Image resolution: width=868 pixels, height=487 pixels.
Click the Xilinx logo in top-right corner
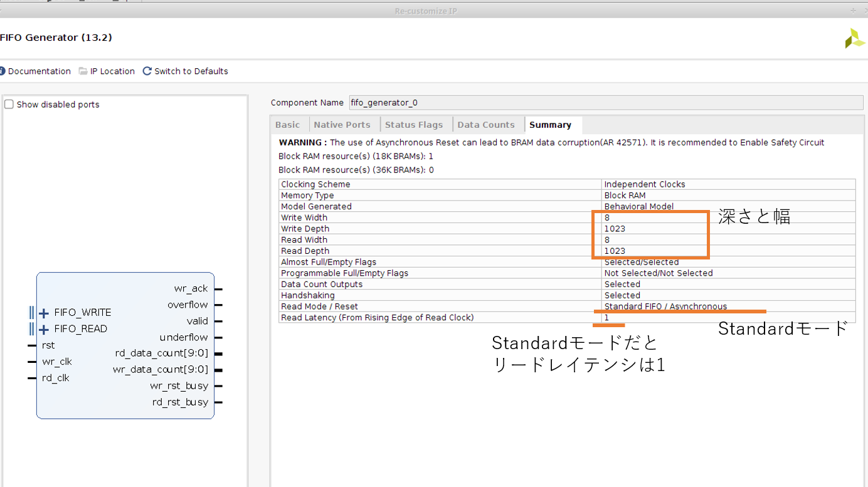click(x=854, y=39)
